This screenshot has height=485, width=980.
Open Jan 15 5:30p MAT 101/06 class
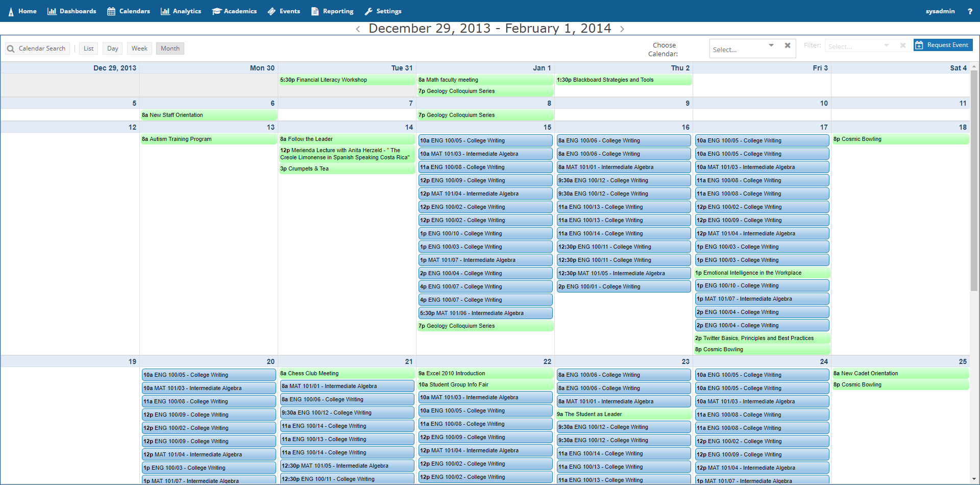[485, 313]
